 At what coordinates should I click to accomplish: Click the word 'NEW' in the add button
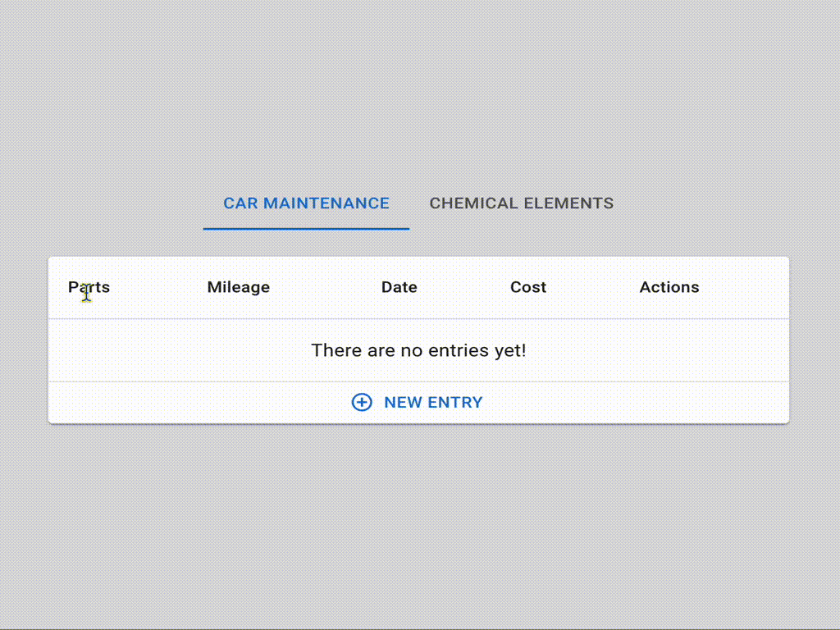(x=403, y=402)
